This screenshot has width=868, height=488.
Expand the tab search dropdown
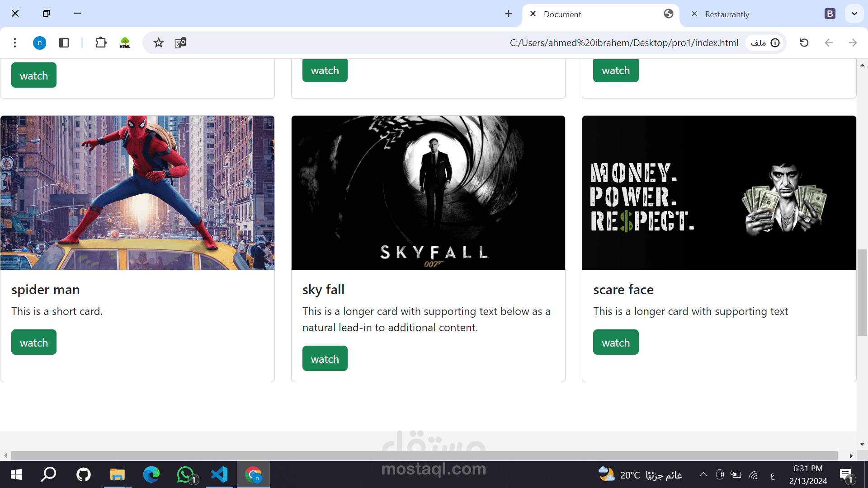854,14
